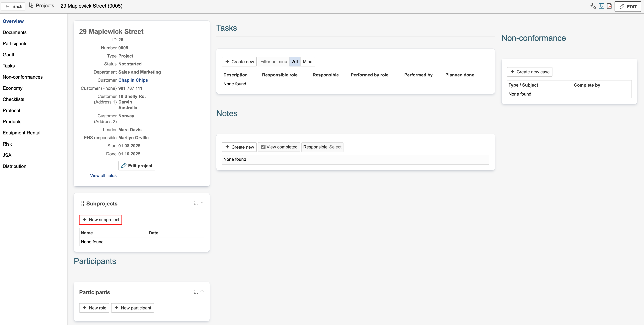Set task filter to All
The image size is (644, 325).
pos(295,62)
